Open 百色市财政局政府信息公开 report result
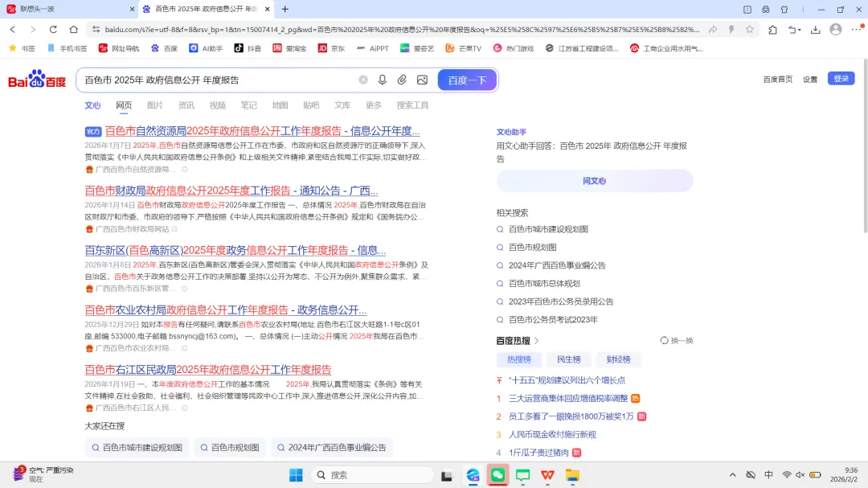The width and height of the screenshot is (868, 488). pyautogui.click(x=231, y=191)
